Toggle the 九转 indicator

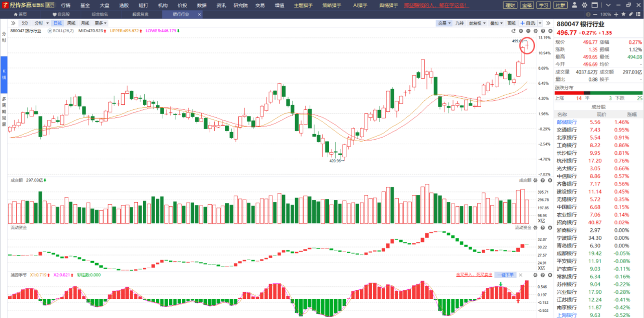pos(460,23)
